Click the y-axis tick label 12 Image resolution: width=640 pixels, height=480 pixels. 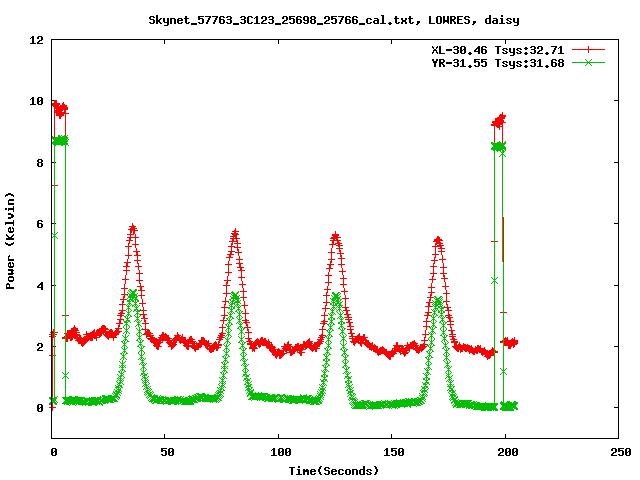(x=36, y=40)
